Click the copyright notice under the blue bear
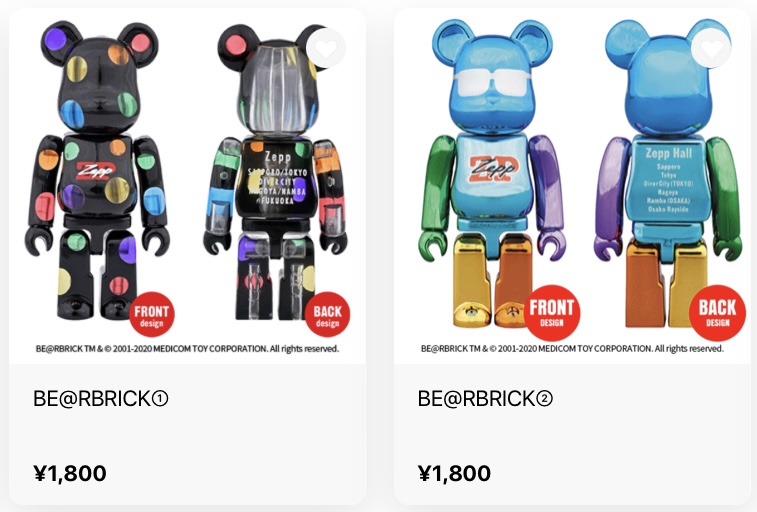Screen dimensions: 757x512 [x=572, y=348]
